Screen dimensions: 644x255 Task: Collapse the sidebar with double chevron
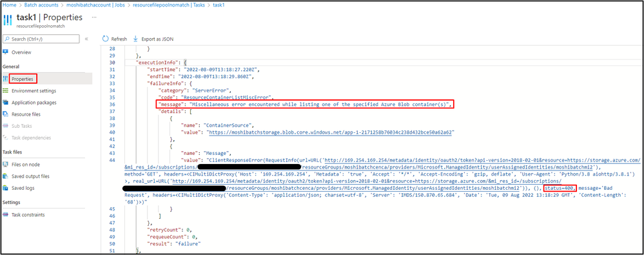86,39
